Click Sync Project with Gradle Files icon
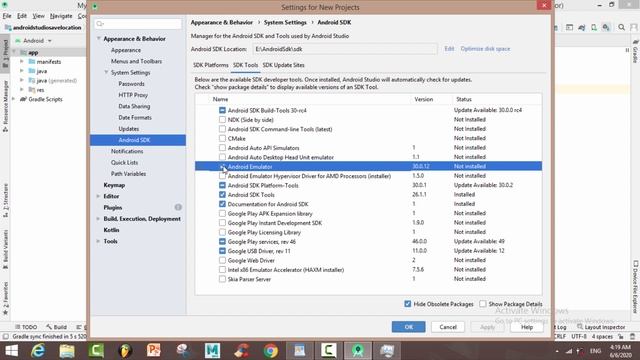This screenshot has width=640, height=360. coord(582,27)
